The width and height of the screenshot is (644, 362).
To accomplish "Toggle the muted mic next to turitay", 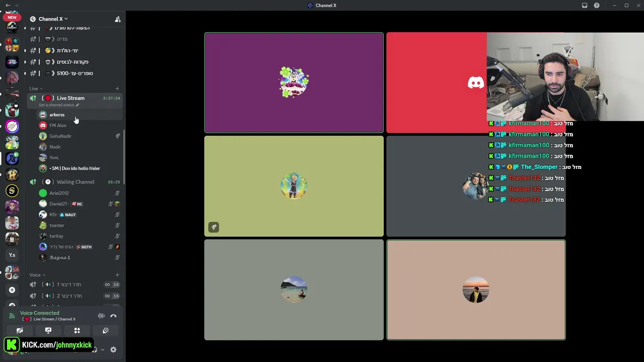I will pyautogui.click(x=117, y=236).
